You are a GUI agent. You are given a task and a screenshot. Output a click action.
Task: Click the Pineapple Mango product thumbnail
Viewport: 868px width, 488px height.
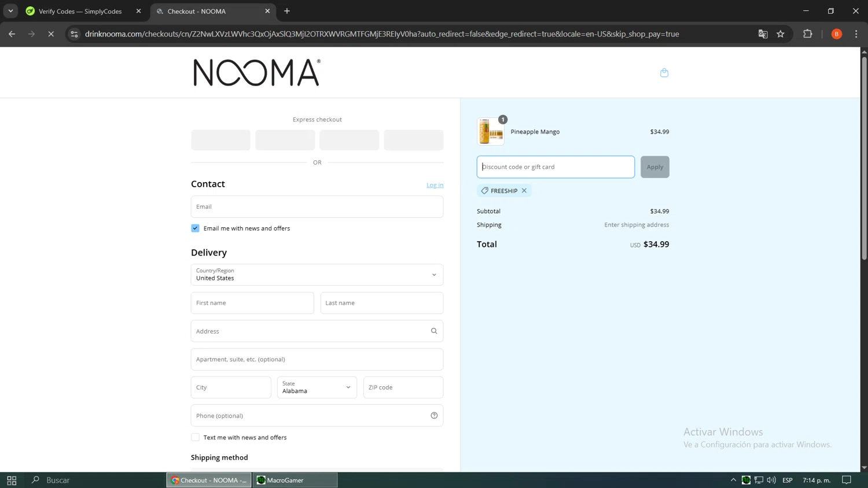pos(491,131)
